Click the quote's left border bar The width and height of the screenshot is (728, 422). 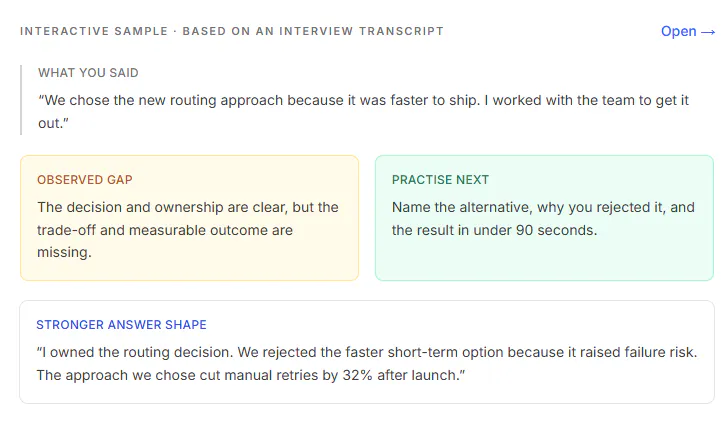pyautogui.click(x=21, y=100)
